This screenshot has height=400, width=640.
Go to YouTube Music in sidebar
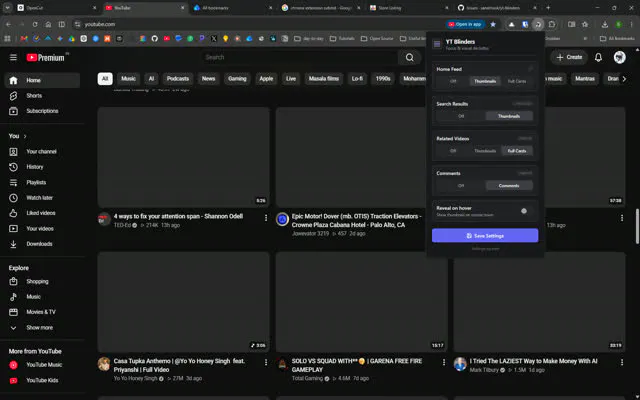click(42, 365)
